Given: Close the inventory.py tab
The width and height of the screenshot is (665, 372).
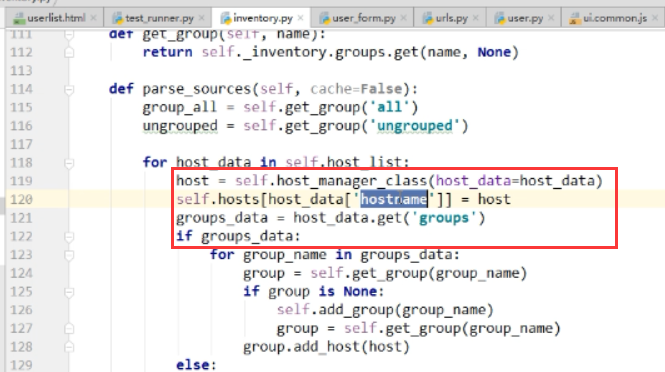Looking at the screenshot, I should [x=301, y=18].
